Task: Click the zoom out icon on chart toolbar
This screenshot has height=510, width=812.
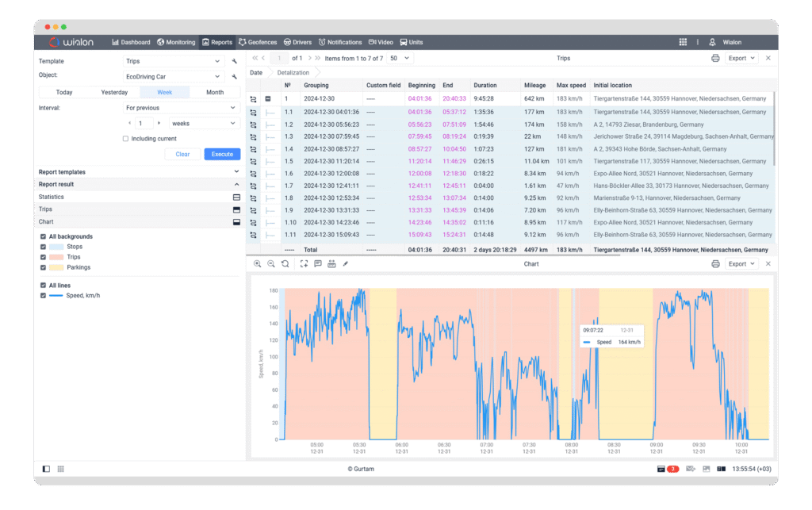Action: pos(271,263)
